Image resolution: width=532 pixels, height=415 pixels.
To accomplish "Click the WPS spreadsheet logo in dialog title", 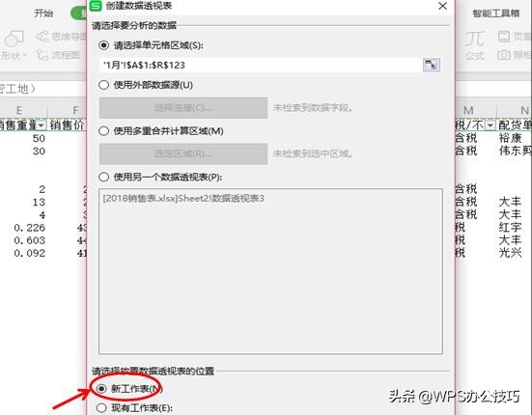I will (x=96, y=6).
